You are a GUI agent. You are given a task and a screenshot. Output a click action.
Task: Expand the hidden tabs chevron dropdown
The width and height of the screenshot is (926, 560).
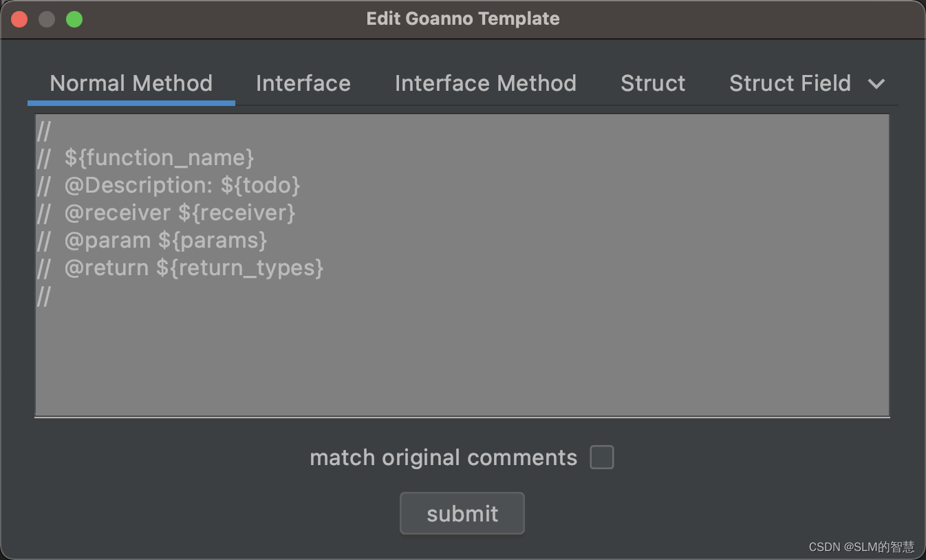[876, 84]
